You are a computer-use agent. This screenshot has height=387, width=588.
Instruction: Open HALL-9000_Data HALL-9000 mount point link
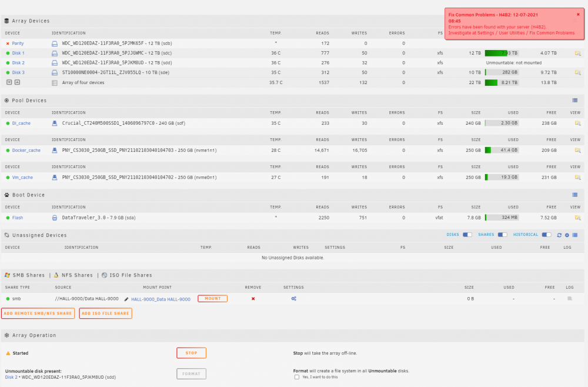click(x=161, y=299)
